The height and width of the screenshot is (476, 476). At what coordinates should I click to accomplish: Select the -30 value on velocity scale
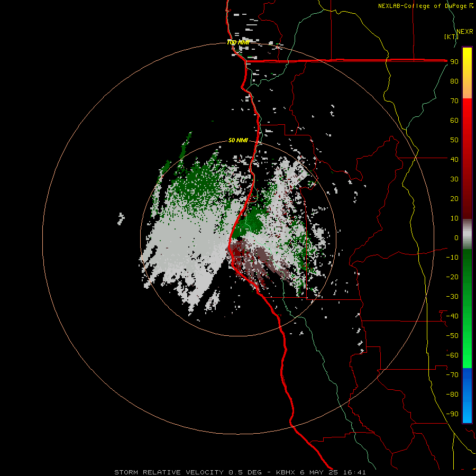(452, 297)
